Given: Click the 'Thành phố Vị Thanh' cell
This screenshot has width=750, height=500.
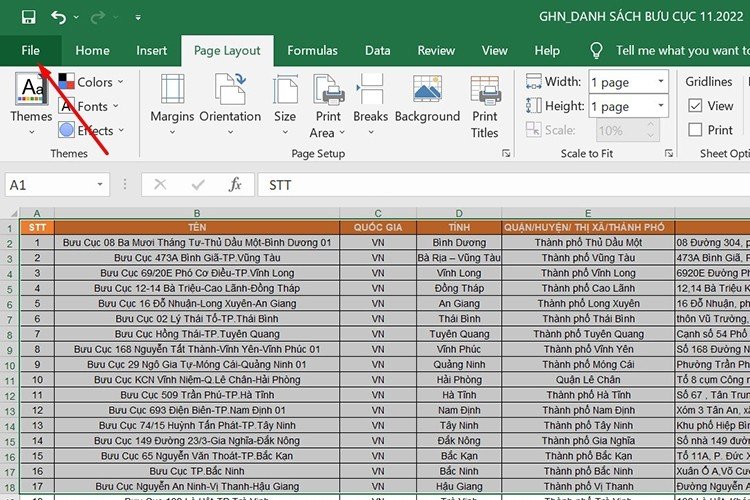Looking at the screenshot, I should click(x=588, y=487).
